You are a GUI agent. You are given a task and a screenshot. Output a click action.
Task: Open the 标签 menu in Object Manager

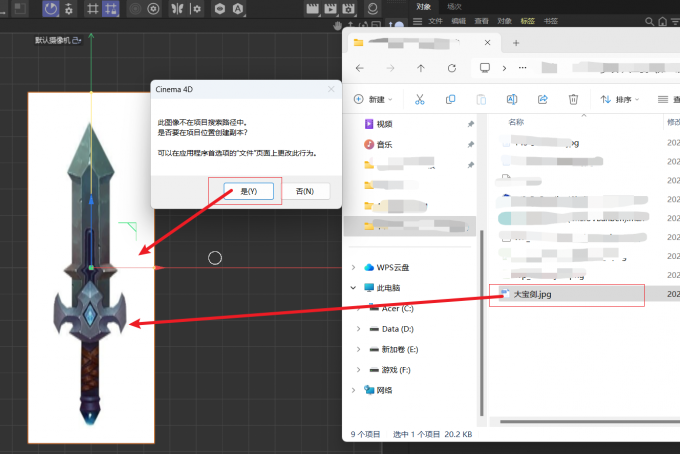click(527, 21)
